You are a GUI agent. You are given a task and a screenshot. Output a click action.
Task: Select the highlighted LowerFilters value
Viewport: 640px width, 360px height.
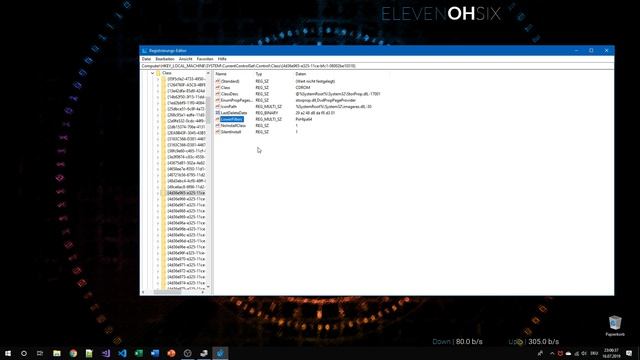point(232,119)
